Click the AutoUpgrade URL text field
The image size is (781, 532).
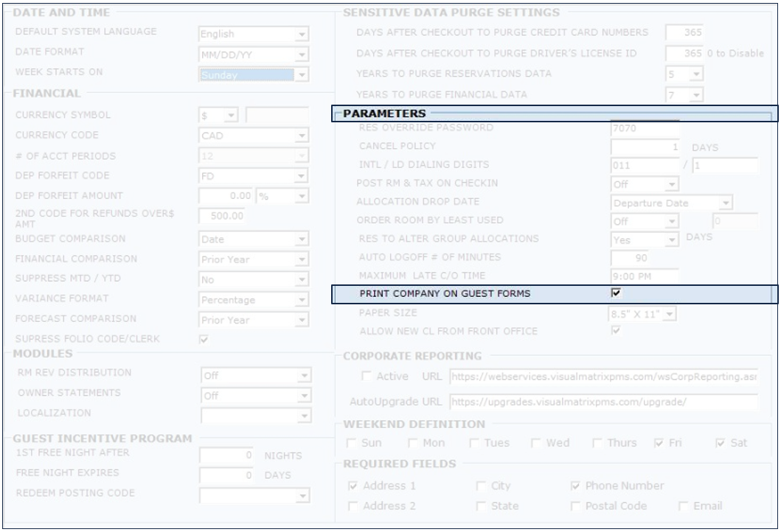[603, 403]
